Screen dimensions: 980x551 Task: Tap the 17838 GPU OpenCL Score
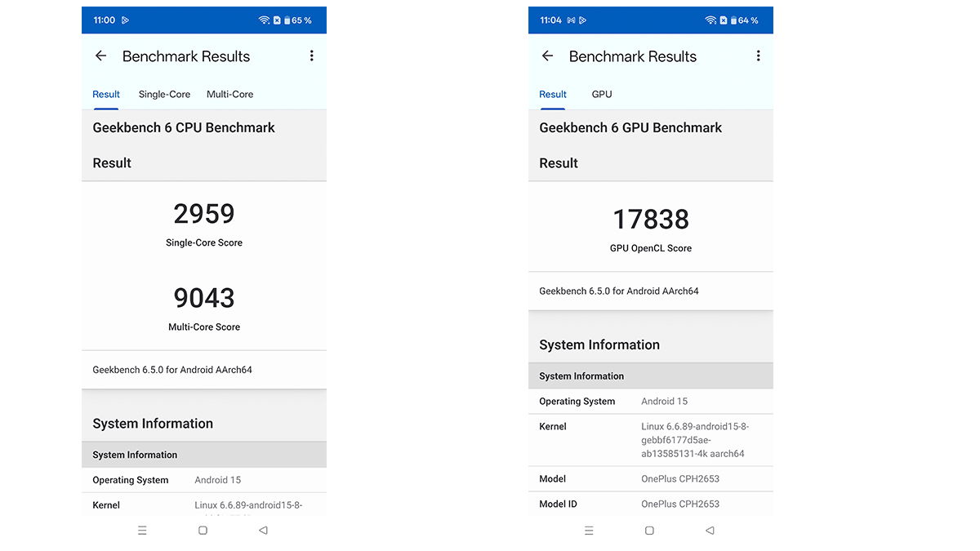651,220
